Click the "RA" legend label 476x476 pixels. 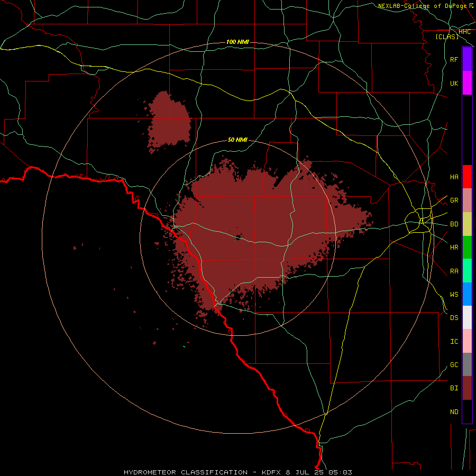[454, 271]
